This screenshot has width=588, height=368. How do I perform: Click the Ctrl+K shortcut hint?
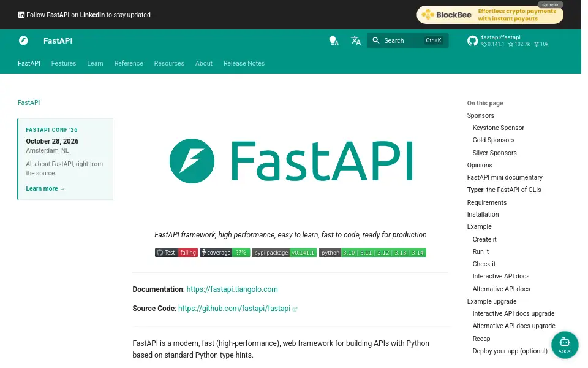coord(434,40)
